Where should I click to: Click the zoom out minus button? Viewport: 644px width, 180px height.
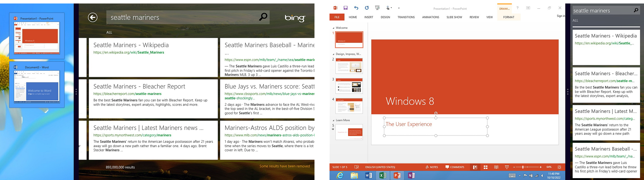point(514,167)
